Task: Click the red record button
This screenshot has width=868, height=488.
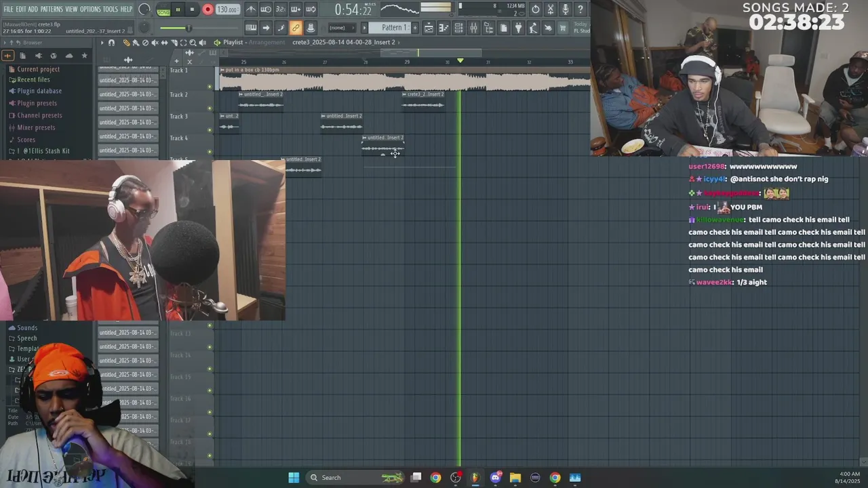Action: pos(208,9)
